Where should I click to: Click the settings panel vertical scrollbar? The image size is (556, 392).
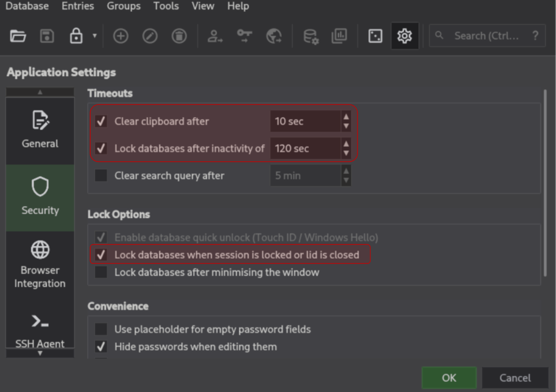click(x=545, y=182)
